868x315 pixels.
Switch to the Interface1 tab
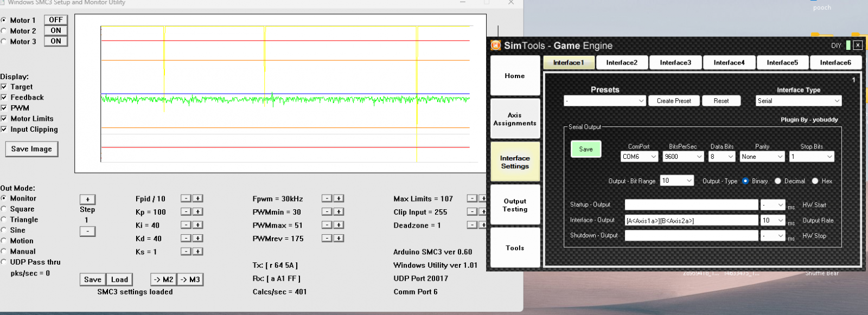click(569, 63)
